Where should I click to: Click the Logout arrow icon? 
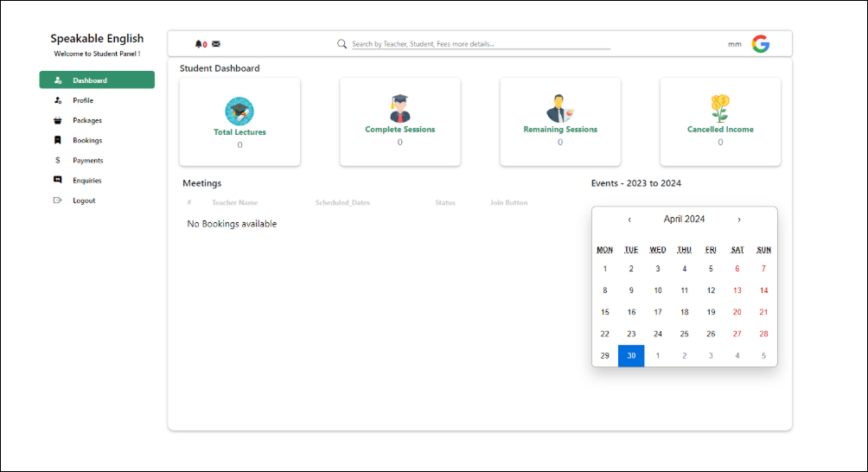tap(58, 201)
